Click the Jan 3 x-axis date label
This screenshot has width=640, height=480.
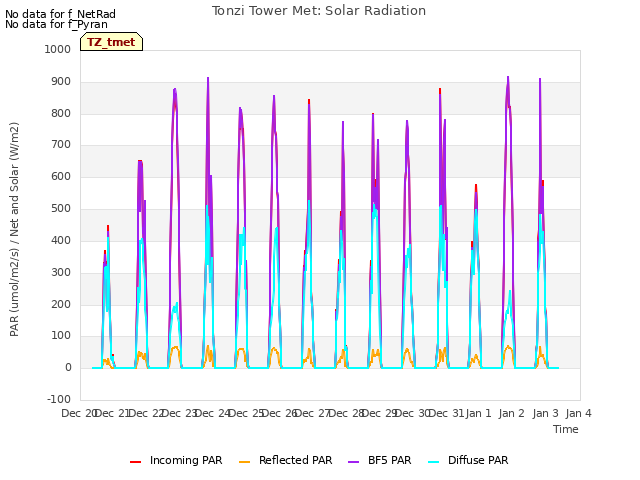point(546,413)
